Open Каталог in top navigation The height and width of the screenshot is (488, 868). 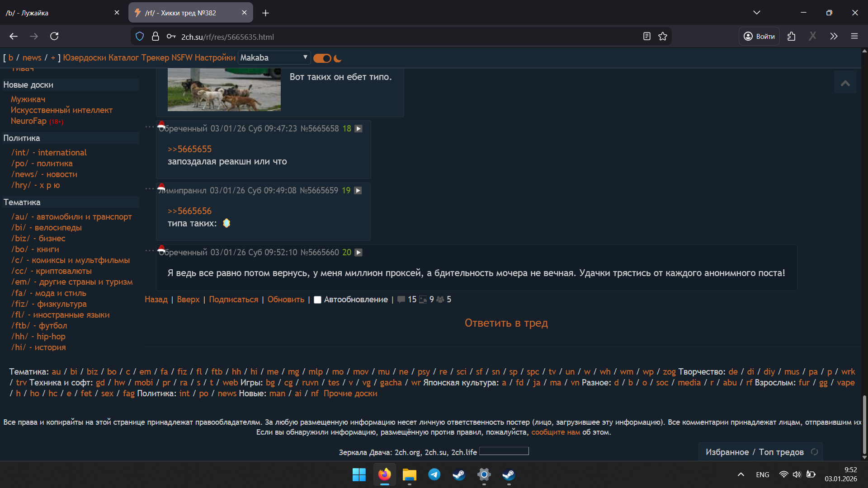pos(123,57)
